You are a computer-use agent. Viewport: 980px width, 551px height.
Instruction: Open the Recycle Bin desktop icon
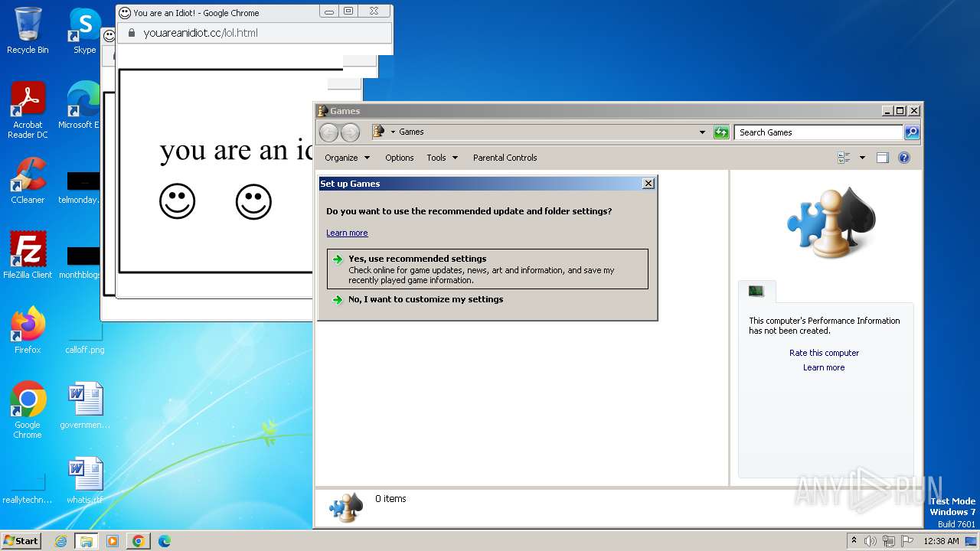click(28, 31)
